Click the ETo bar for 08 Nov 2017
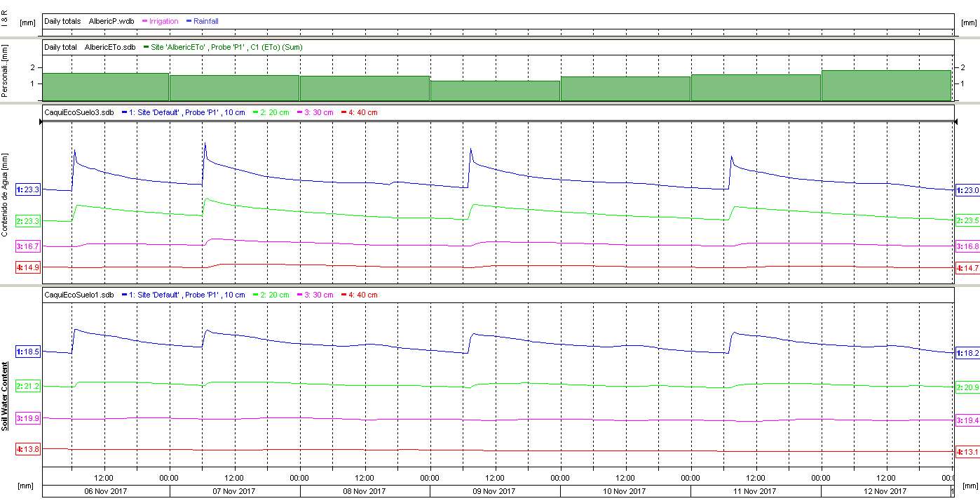The image size is (980, 501). tap(365, 88)
